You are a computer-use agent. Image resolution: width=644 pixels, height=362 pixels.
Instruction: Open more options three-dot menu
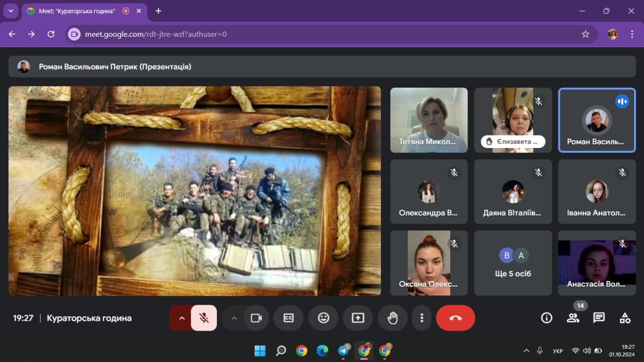coord(422,318)
